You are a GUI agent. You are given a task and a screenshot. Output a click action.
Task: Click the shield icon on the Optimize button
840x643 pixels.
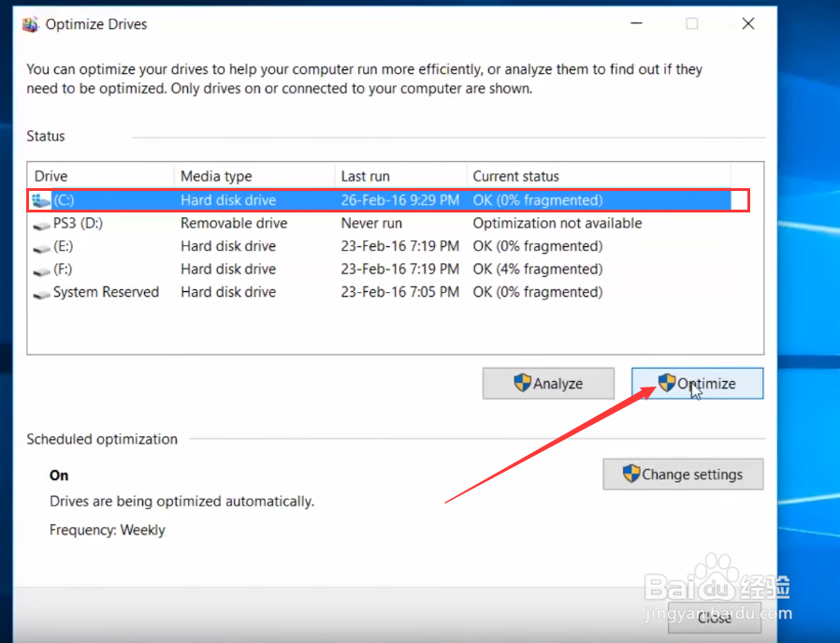point(666,381)
